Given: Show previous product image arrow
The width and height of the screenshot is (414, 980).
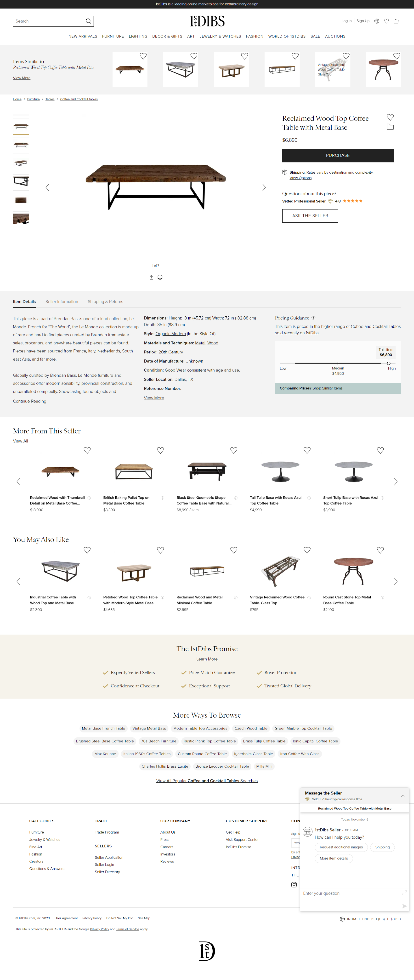Looking at the screenshot, I should [47, 187].
